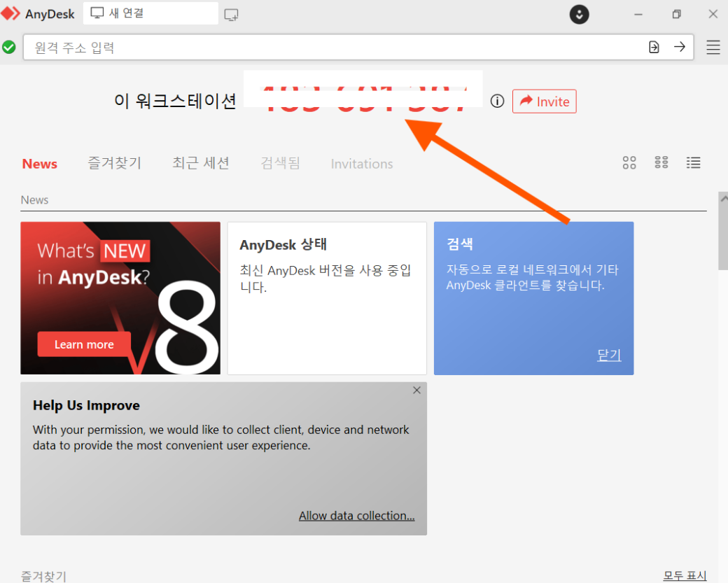The width and height of the screenshot is (728, 583).
Task: Click the scrollbar up arrow
Action: coord(723,198)
